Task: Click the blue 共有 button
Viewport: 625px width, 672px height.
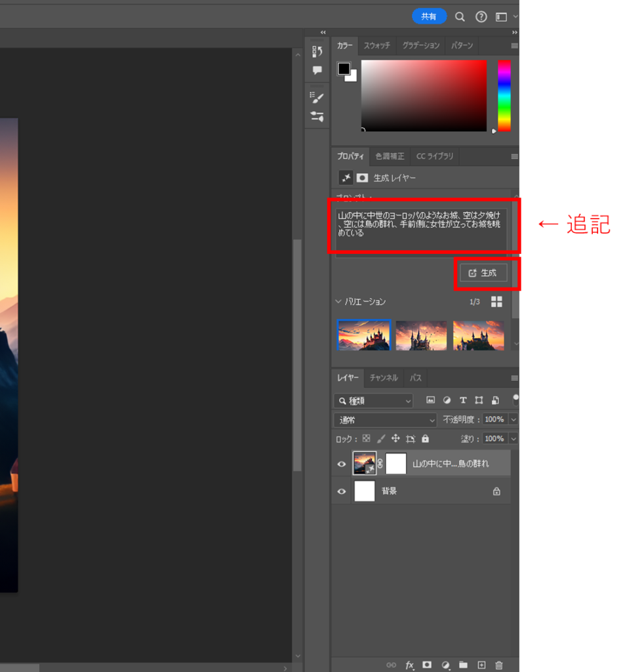Action: [429, 16]
